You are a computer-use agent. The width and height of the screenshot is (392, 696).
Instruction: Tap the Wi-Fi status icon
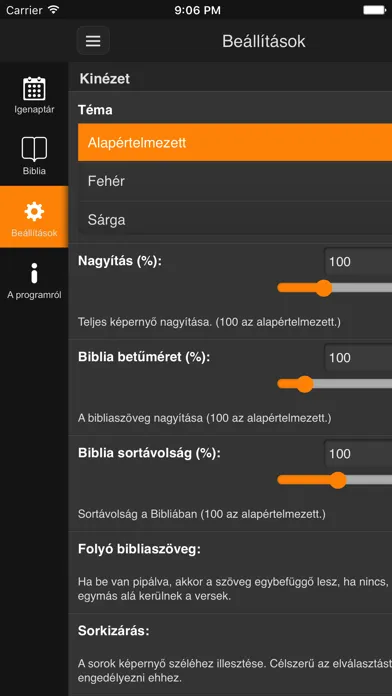click(54, 10)
